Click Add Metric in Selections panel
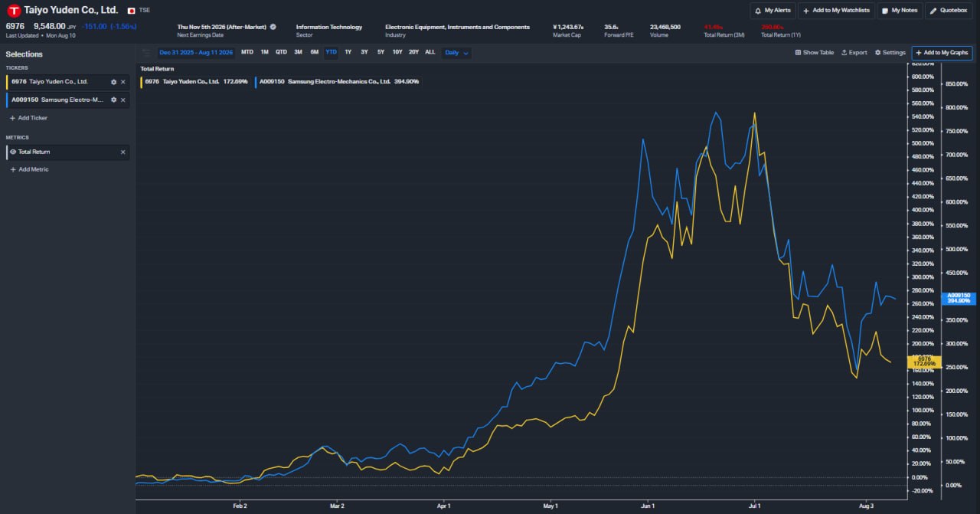 pyautogui.click(x=29, y=169)
